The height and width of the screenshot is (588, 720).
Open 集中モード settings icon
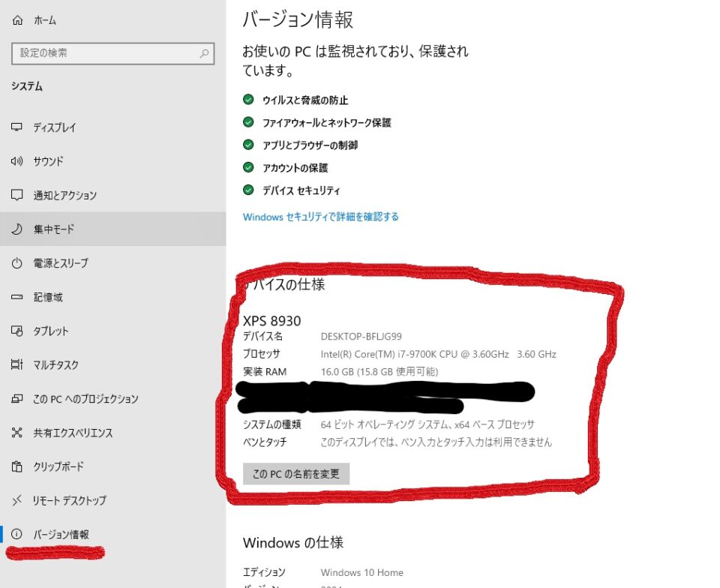(19, 229)
